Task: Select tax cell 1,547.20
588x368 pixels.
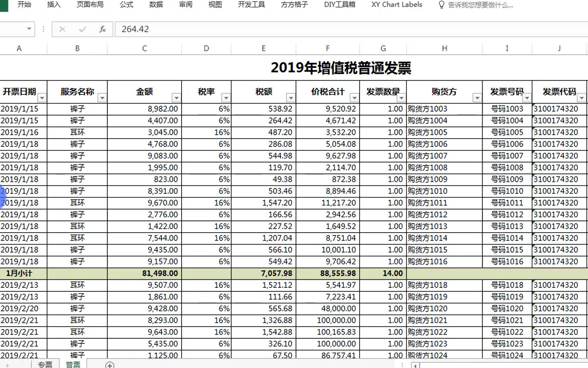Action: (x=263, y=203)
